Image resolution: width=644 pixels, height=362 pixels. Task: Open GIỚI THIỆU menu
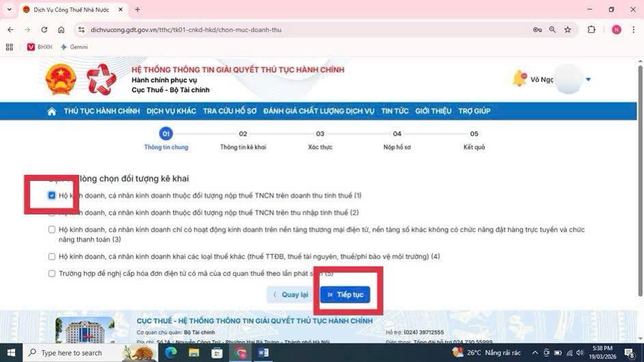433,111
